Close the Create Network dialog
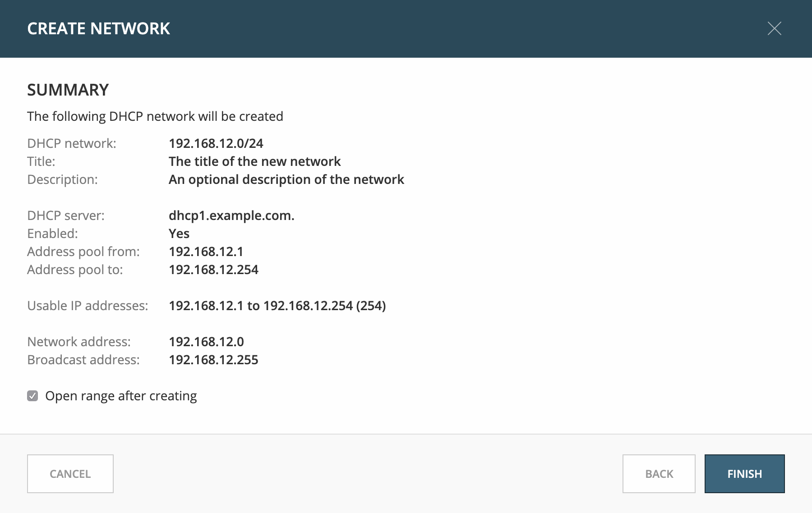The height and width of the screenshot is (513, 812). 774,28
